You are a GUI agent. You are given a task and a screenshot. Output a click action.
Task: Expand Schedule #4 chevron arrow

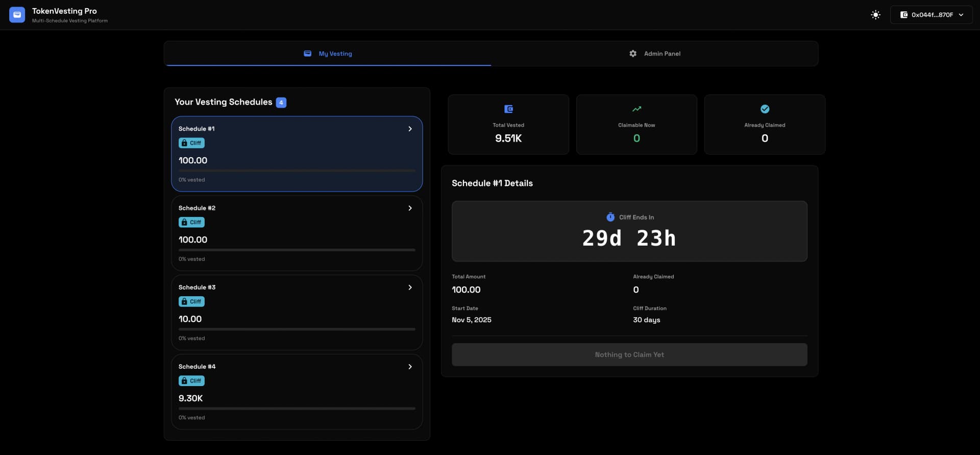click(x=410, y=367)
